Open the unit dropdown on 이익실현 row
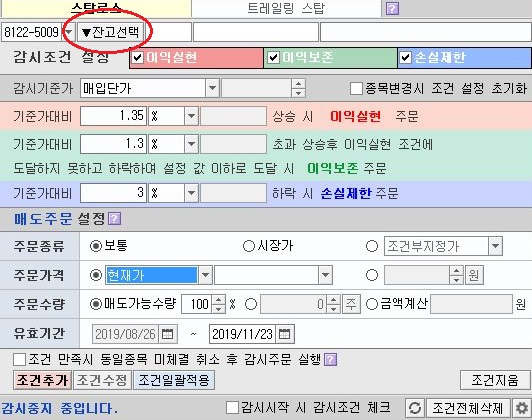Screen dimensions: 532x420 tap(191, 116)
